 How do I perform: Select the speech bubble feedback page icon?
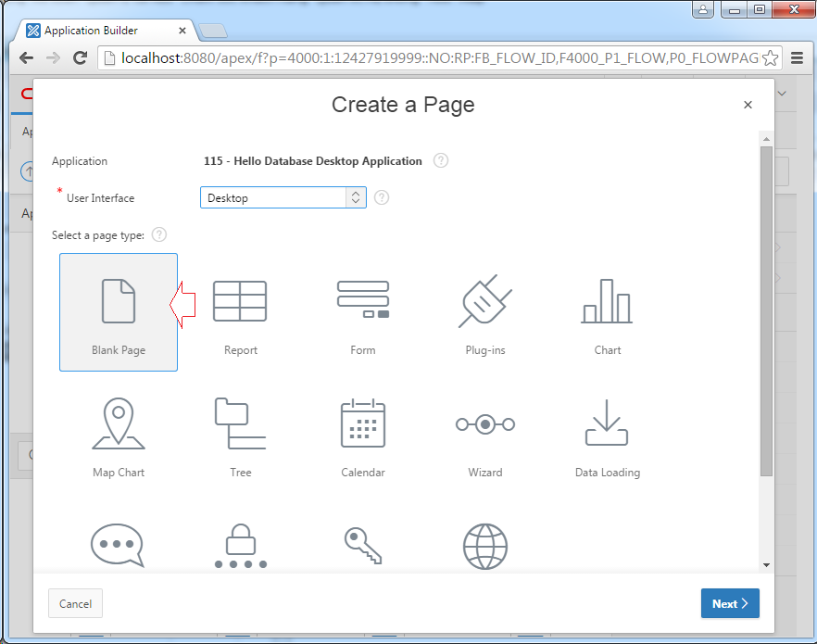pos(118,545)
